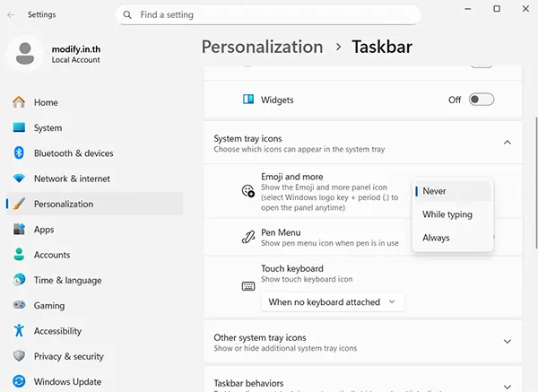Click the Personalization breadcrumb link
Viewport: 538px width, 392px height.
[x=262, y=47]
